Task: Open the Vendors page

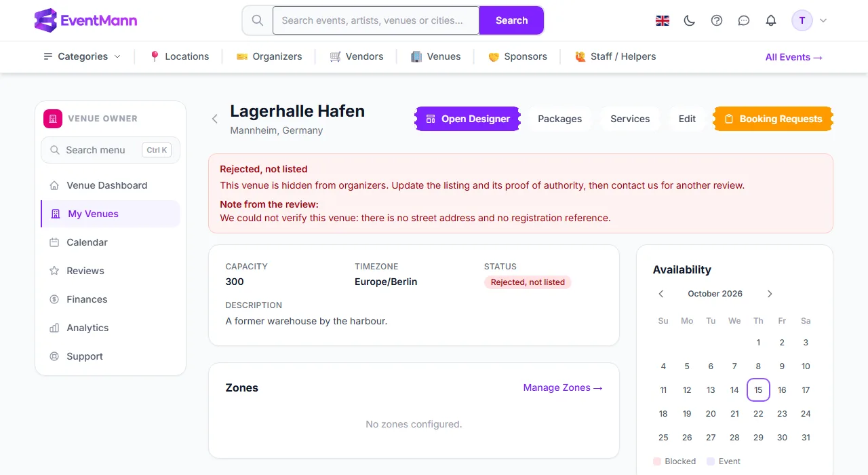Action: coord(357,56)
